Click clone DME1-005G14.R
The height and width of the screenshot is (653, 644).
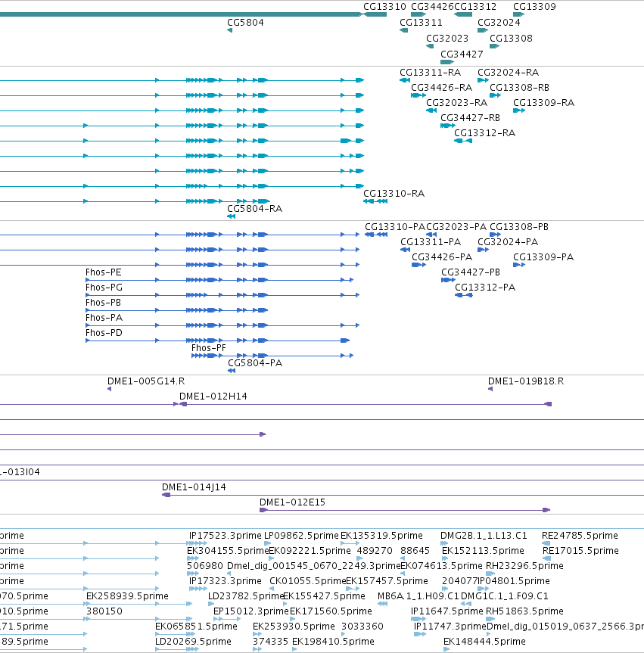click(146, 381)
